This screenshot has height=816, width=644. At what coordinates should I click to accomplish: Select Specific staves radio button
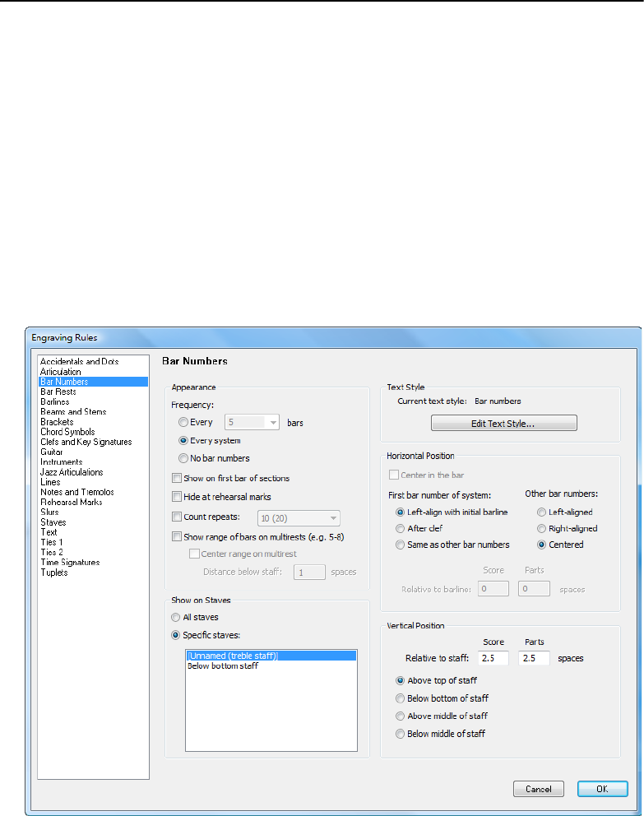(x=176, y=635)
